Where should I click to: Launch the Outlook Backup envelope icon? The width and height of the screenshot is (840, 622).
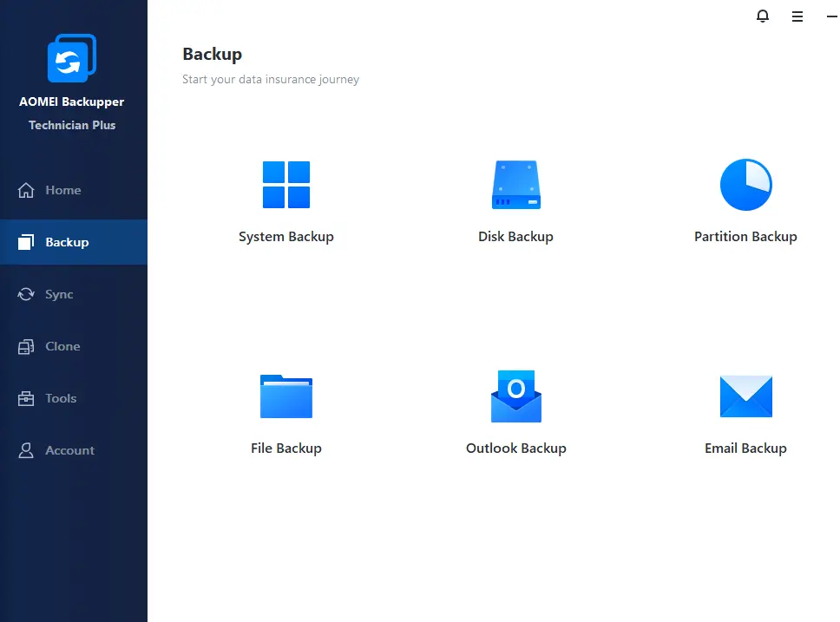click(516, 396)
